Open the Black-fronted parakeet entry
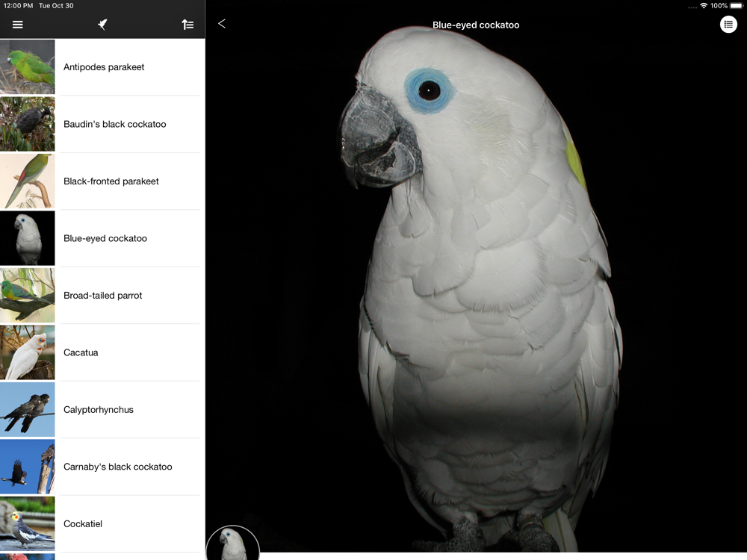 pos(102,181)
